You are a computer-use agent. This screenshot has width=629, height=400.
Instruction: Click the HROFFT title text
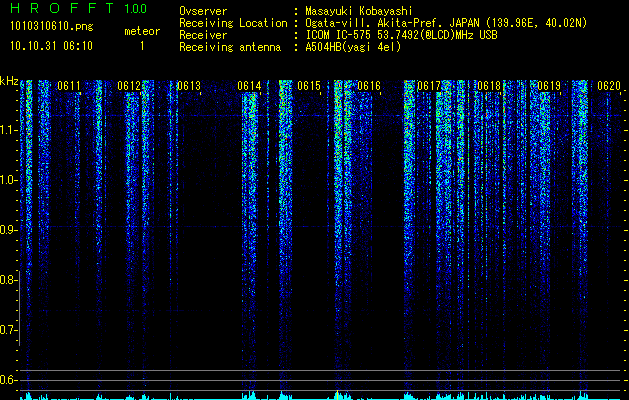tap(62, 8)
